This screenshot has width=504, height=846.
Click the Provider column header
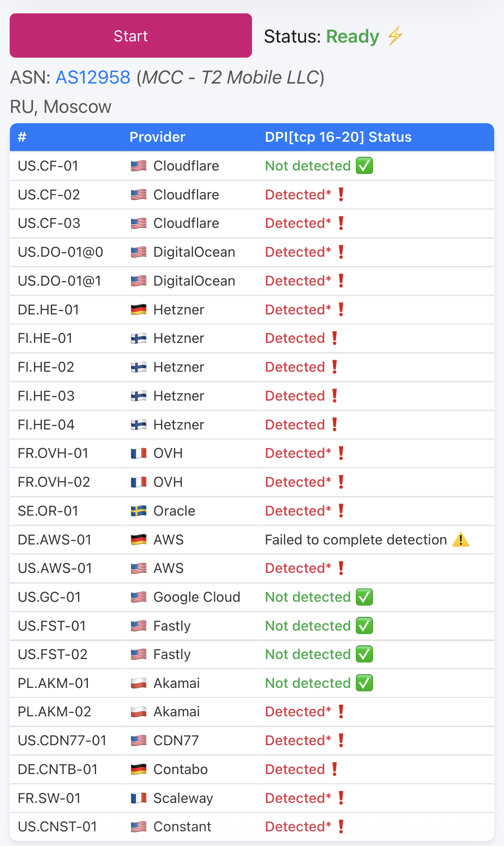[157, 137]
